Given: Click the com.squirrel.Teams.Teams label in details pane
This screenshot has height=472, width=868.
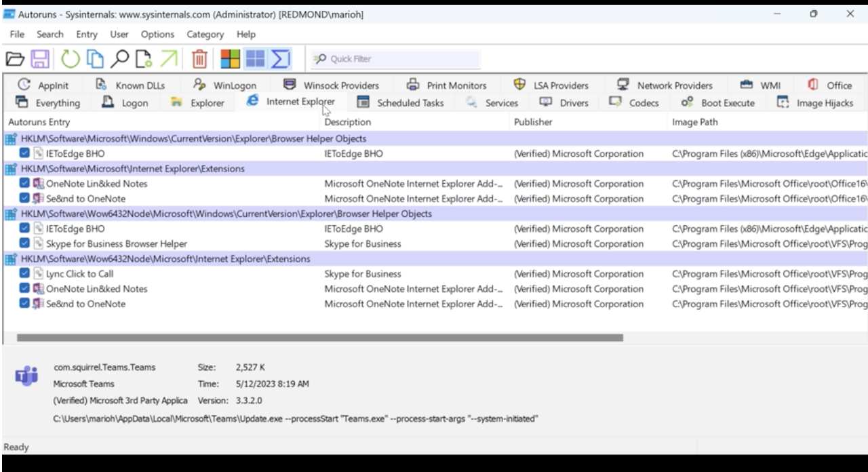Looking at the screenshot, I should point(104,368).
